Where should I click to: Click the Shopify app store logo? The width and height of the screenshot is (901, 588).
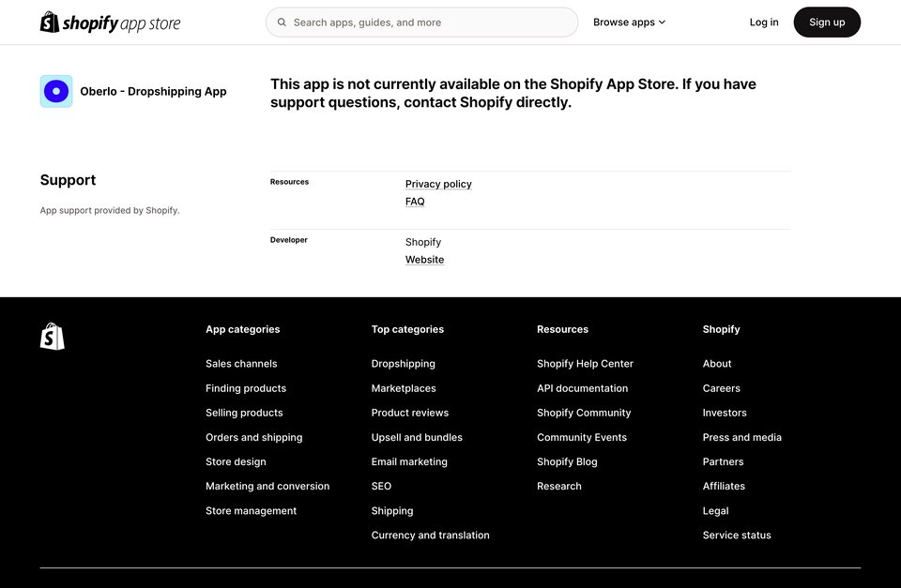(111, 23)
